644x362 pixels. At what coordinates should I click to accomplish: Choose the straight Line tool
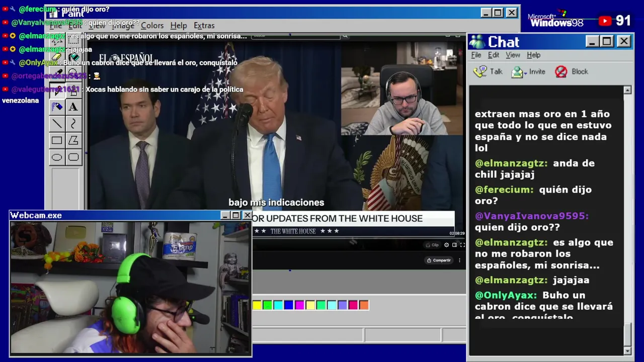[x=57, y=124]
